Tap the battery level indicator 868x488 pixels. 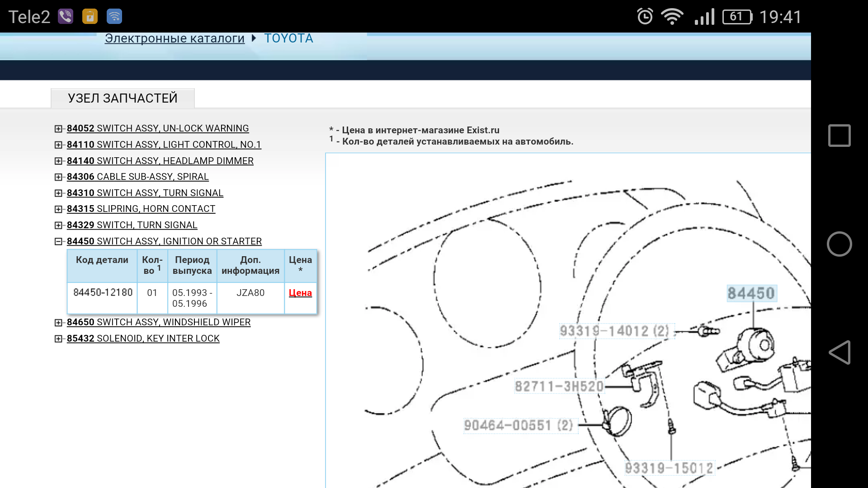click(737, 17)
